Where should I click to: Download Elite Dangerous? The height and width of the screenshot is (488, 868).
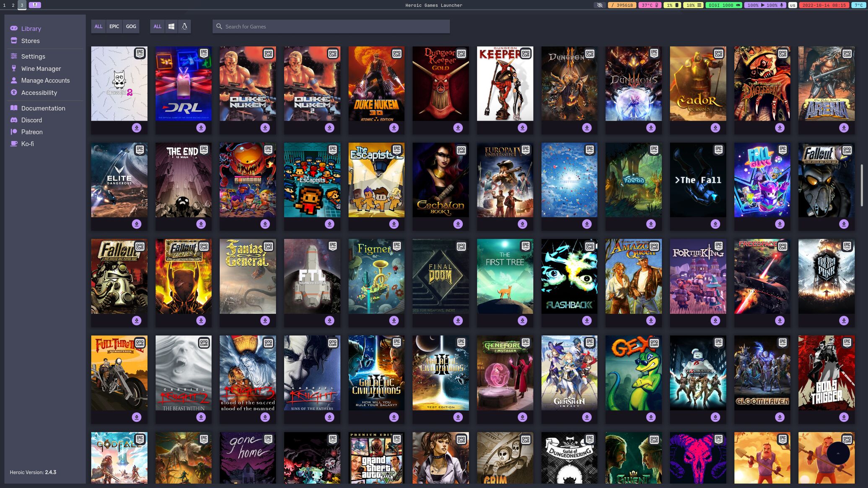coord(137,224)
